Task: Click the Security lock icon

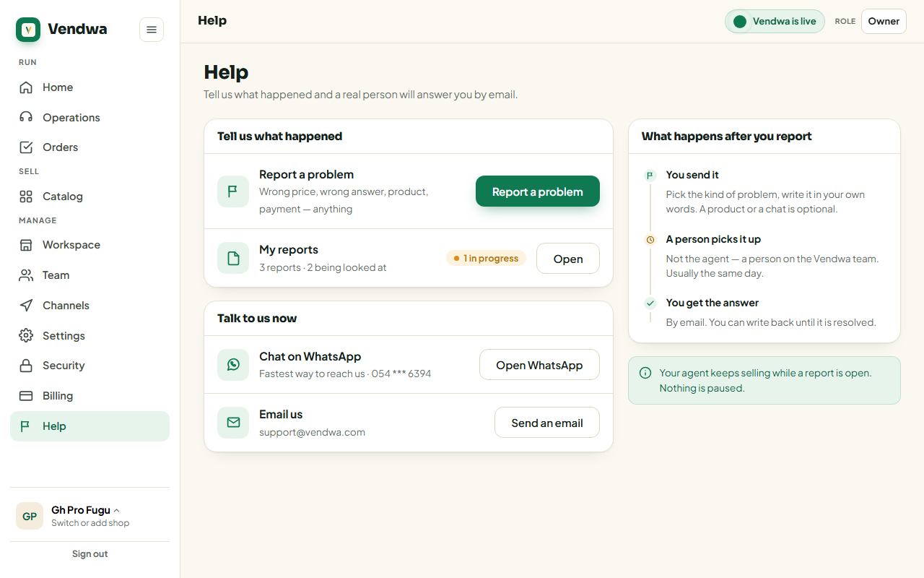Action: coord(26,366)
